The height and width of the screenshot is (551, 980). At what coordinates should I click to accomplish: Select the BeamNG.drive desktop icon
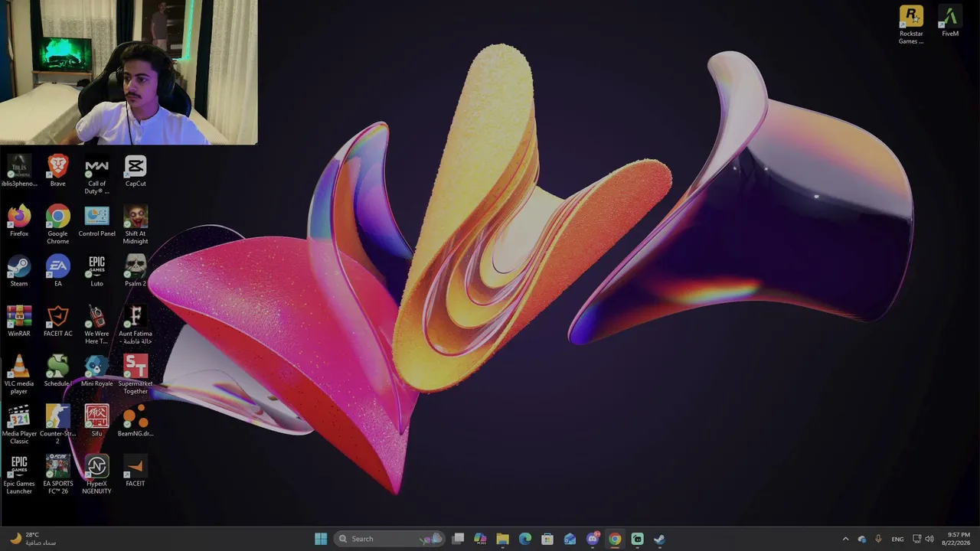click(136, 421)
